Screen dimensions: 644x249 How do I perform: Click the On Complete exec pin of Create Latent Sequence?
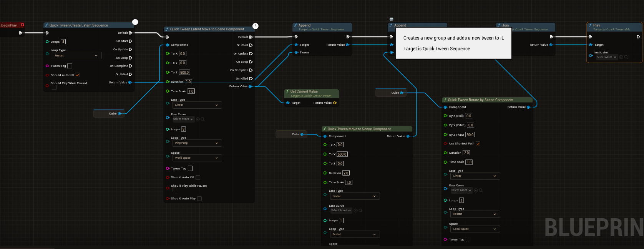(131, 66)
